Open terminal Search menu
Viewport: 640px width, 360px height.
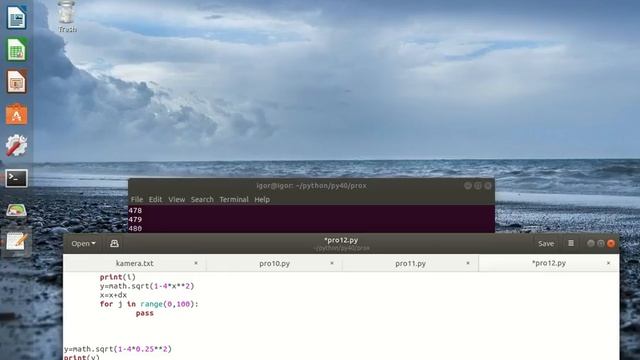pos(202,200)
